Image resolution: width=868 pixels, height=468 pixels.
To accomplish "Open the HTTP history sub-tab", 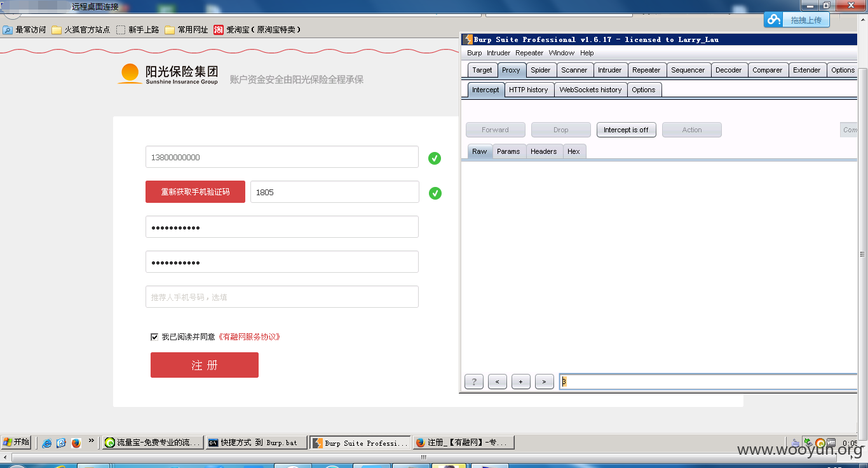I will (x=528, y=90).
